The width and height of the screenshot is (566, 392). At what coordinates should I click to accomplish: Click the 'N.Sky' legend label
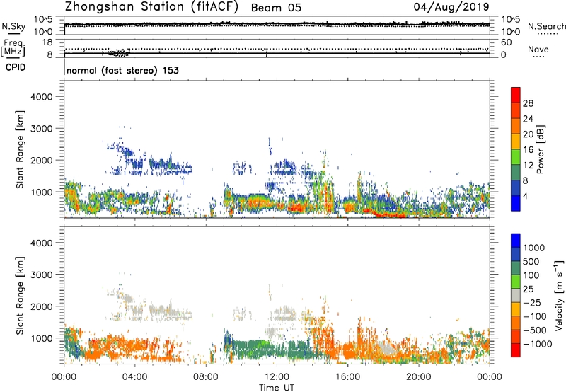[13, 26]
